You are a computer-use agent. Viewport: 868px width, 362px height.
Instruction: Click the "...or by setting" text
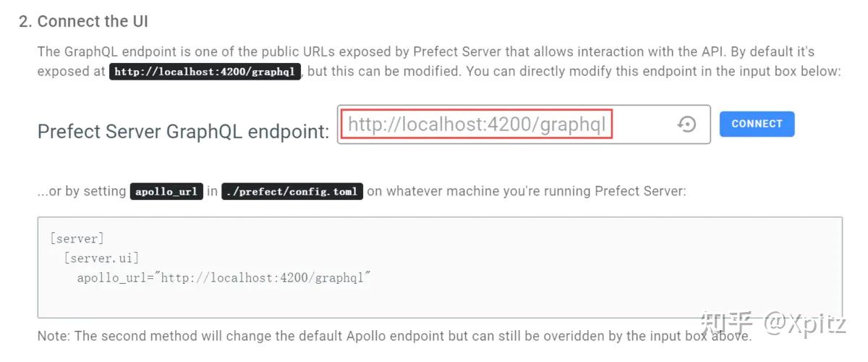82,192
